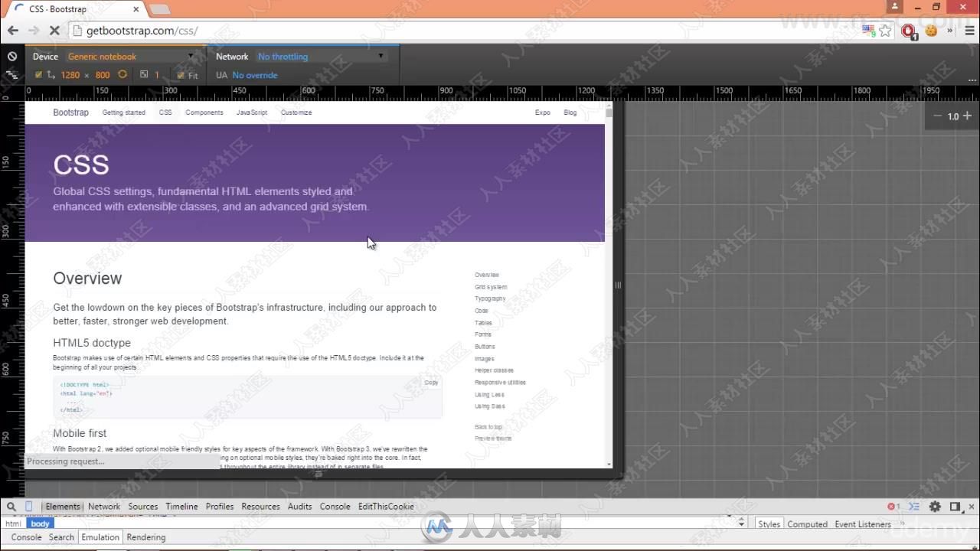Click the DevTools search magnifier icon
The width and height of the screenshot is (980, 551).
[11, 507]
